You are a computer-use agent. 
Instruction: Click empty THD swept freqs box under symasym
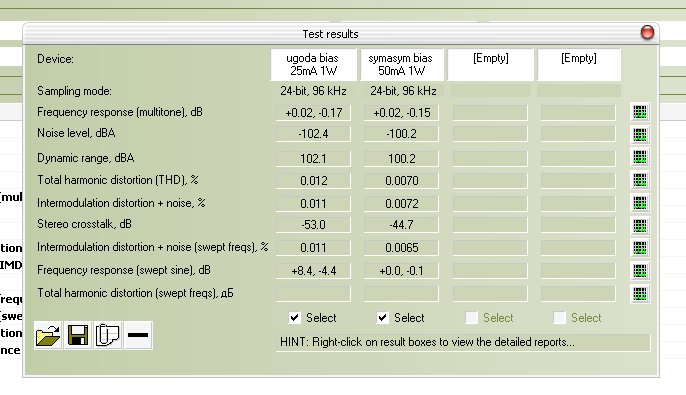tap(401, 294)
